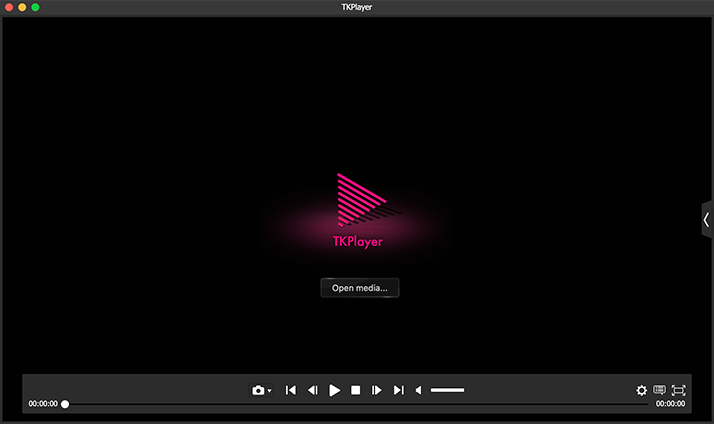
Task: Skip to the previous track
Action: tap(291, 390)
